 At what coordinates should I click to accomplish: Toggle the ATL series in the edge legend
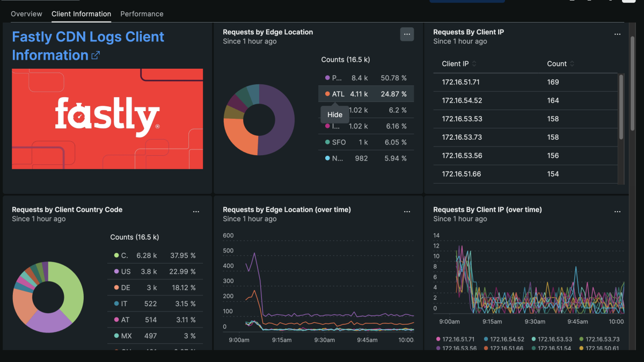(x=338, y=94)
